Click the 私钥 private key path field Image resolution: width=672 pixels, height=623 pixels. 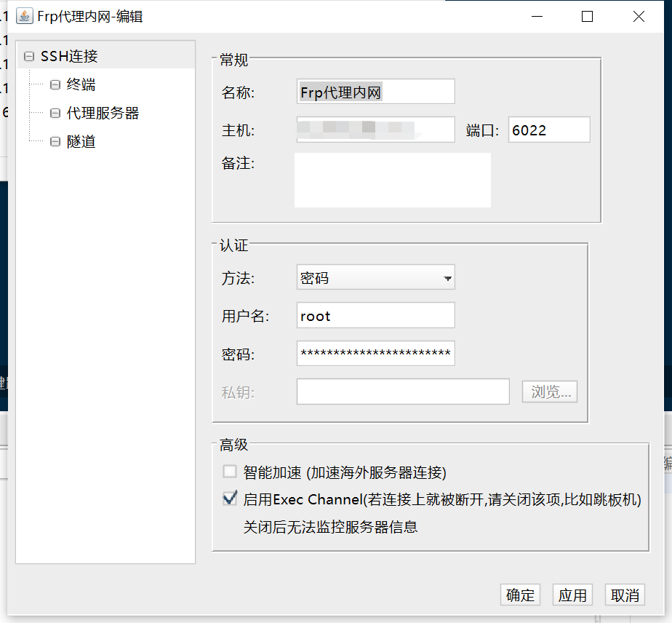click(404, 392)
